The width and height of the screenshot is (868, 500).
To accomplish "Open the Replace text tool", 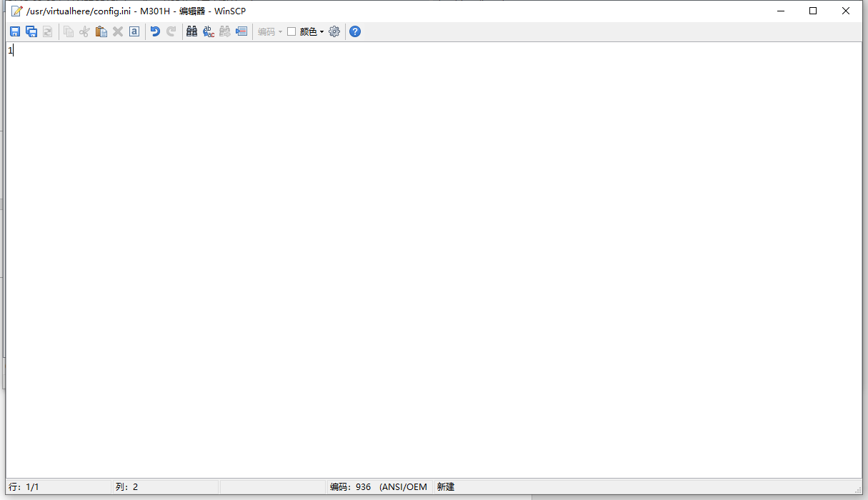I will 209,31.
